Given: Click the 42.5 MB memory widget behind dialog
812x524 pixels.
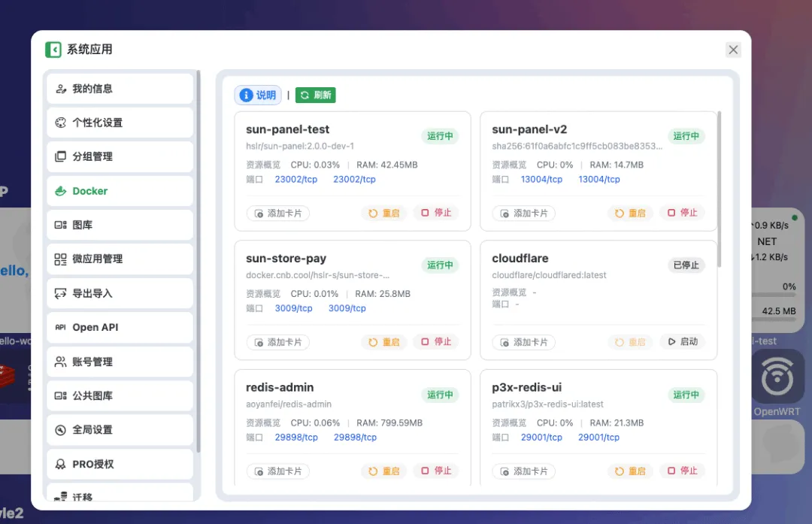Looking at the screenshot, I should coord(778,311).
